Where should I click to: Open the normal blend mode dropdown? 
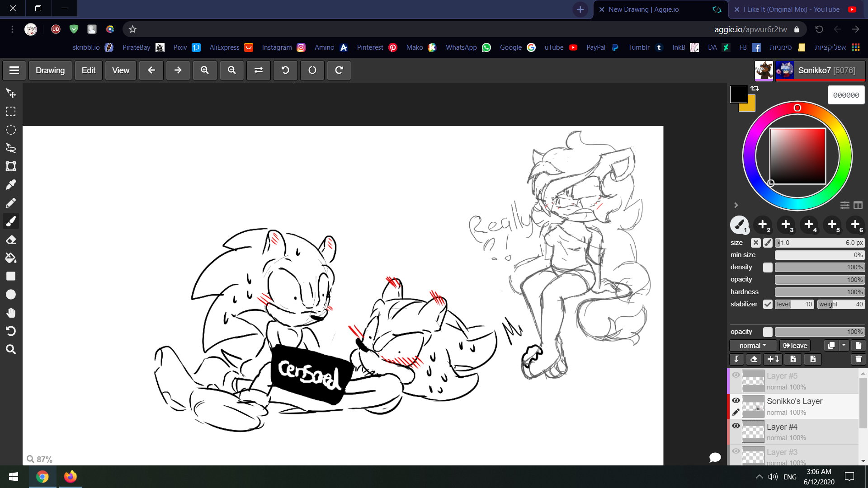click(753, 346)
